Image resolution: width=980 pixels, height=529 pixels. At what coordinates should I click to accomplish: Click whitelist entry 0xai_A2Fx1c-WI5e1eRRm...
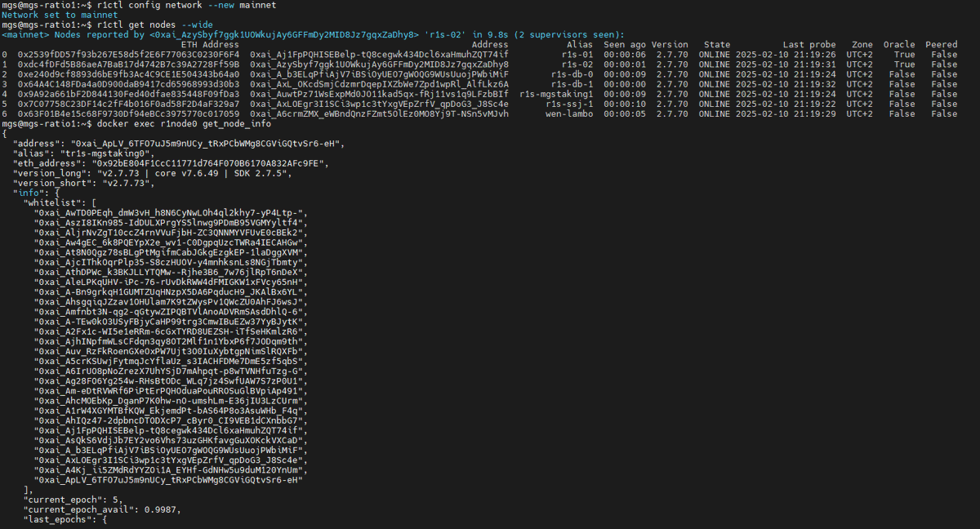point(168,331)
